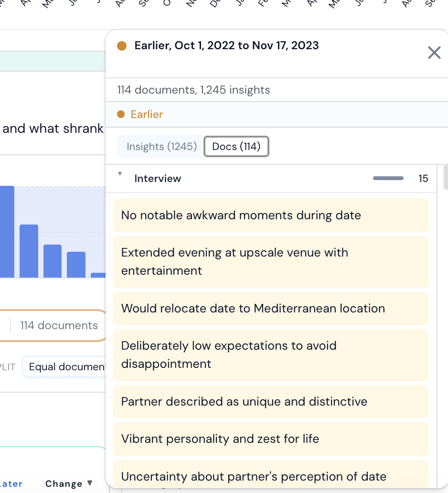
Task: Open 'Deliberately low expectations to avoid disappointment'
Action: (271, 354)
